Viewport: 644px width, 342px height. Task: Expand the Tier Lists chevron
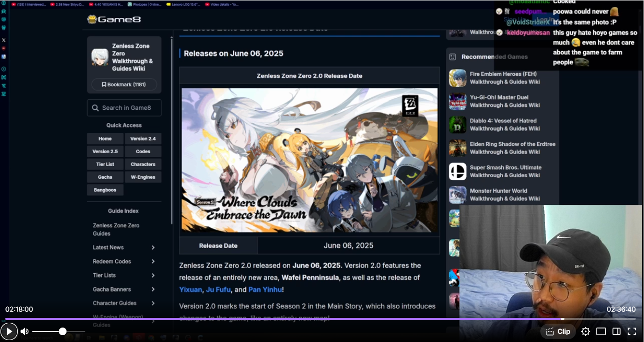(x=153, y=276)
